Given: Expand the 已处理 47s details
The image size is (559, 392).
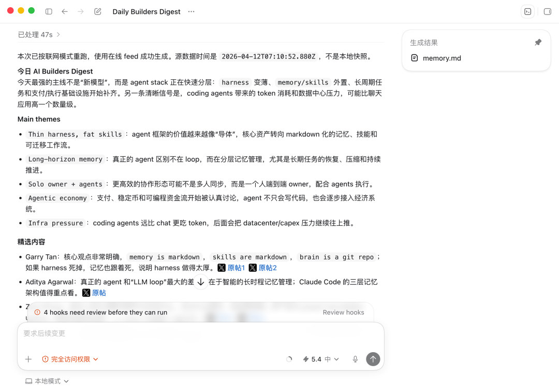Looking at the screenshot, I should 39,35.
